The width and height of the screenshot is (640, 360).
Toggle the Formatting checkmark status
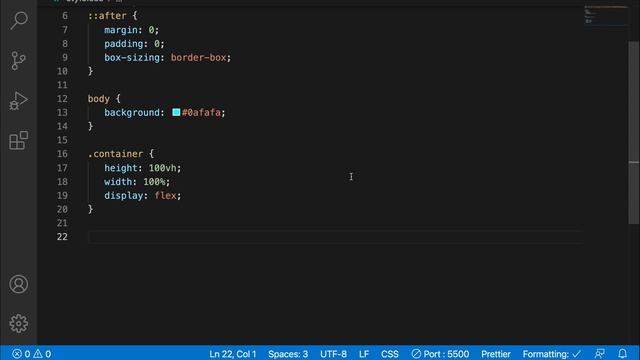pyautogui.click(x=551, y=354)
